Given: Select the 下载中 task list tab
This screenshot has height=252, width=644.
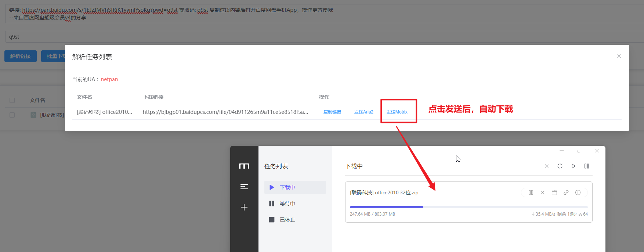Looking at the screenshot, I should point(295,187).
